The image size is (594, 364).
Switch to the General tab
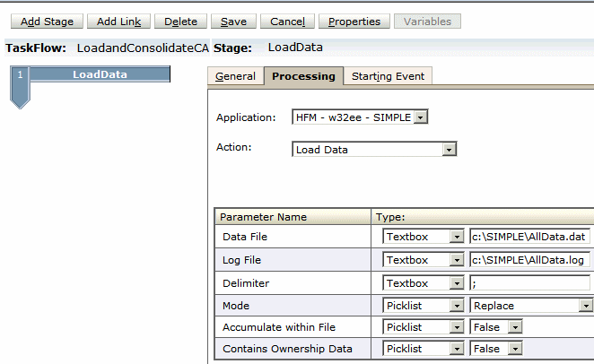point(235,77)
